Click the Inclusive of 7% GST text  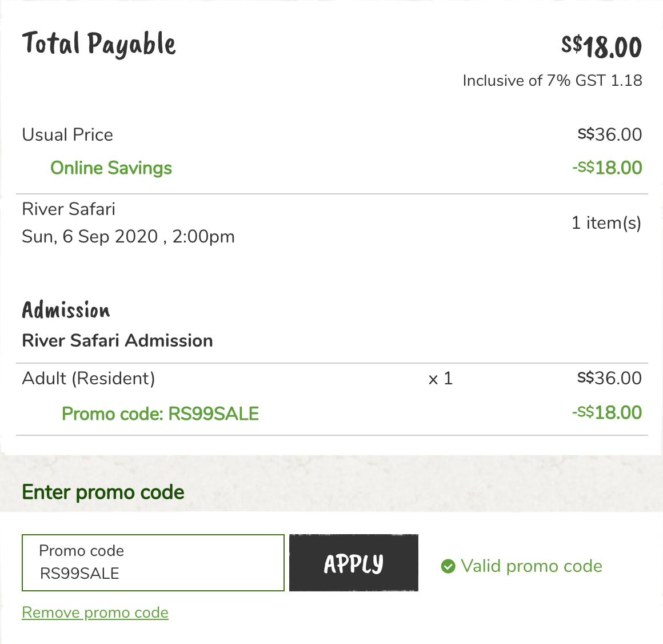(x=552, y=81)
